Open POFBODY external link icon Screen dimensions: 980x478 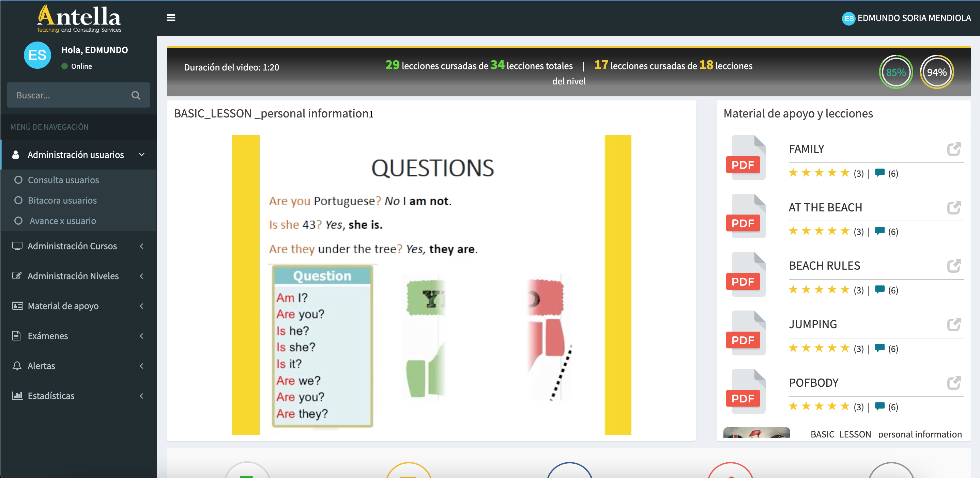[954, 383]
